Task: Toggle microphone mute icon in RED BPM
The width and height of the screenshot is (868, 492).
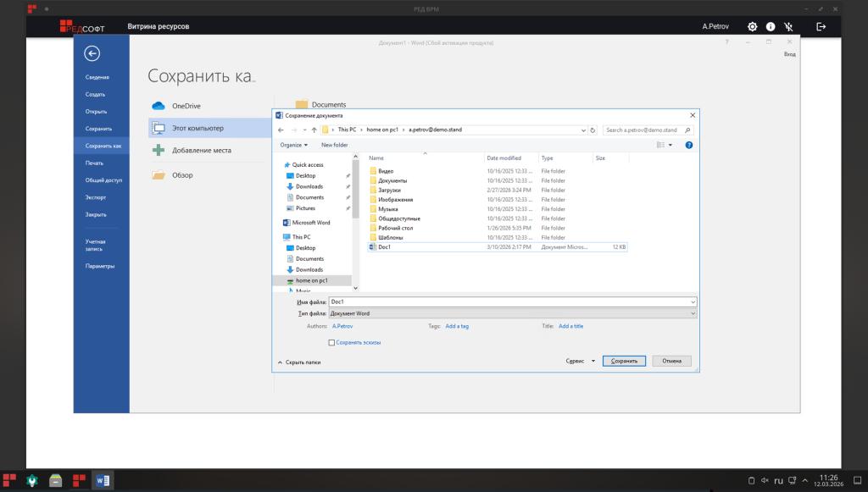Action: (x=788, y=26)
